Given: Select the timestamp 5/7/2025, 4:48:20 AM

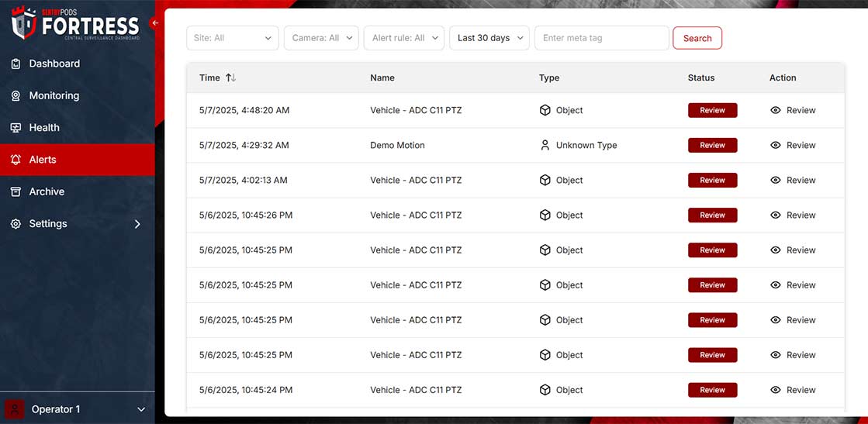Looking at the screenshot, I should point(244,110).
